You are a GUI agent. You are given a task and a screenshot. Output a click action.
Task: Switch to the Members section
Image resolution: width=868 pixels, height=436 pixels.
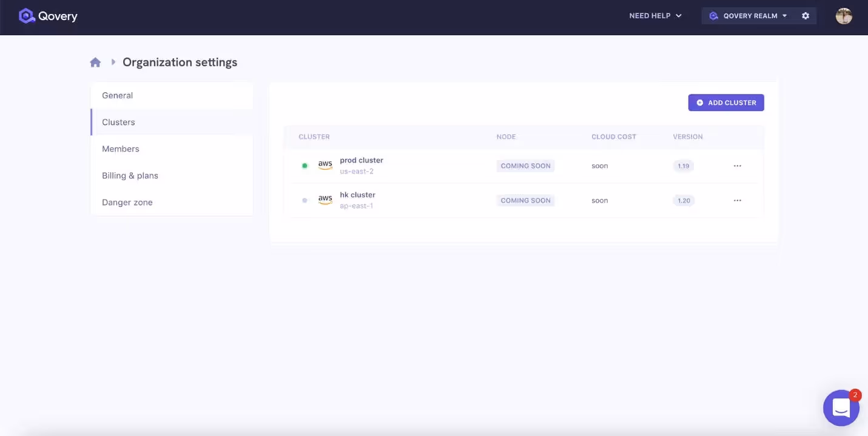pyautogui.click(x=120, y=149)
